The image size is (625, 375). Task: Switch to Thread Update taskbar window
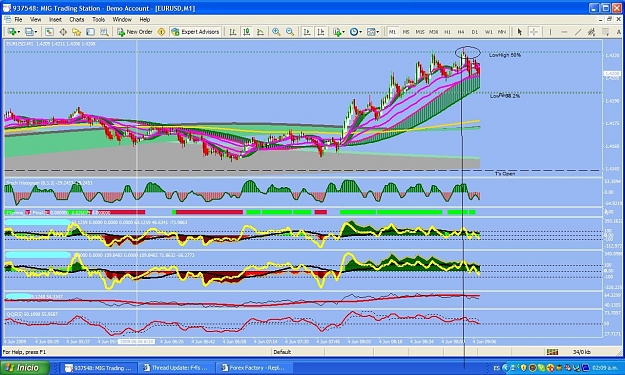point(176,368)
